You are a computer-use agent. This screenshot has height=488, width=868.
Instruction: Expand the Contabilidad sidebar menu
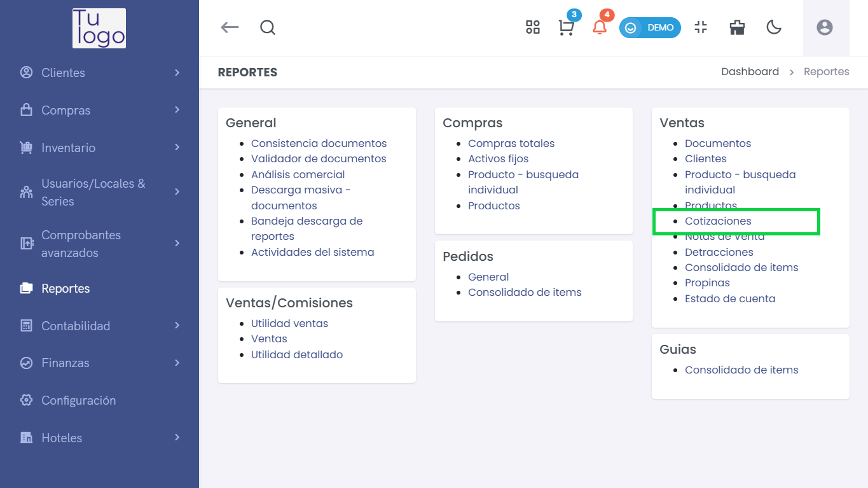[x=100, y=326]
